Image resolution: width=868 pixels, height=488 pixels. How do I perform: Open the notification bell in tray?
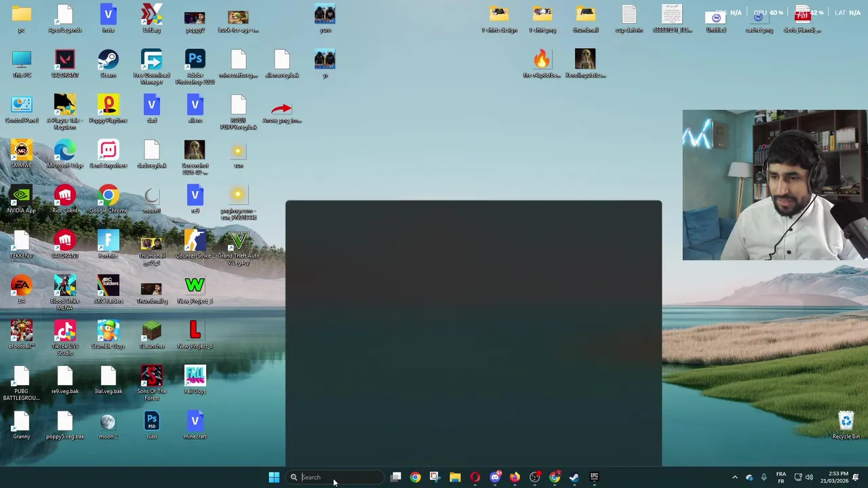856,477
